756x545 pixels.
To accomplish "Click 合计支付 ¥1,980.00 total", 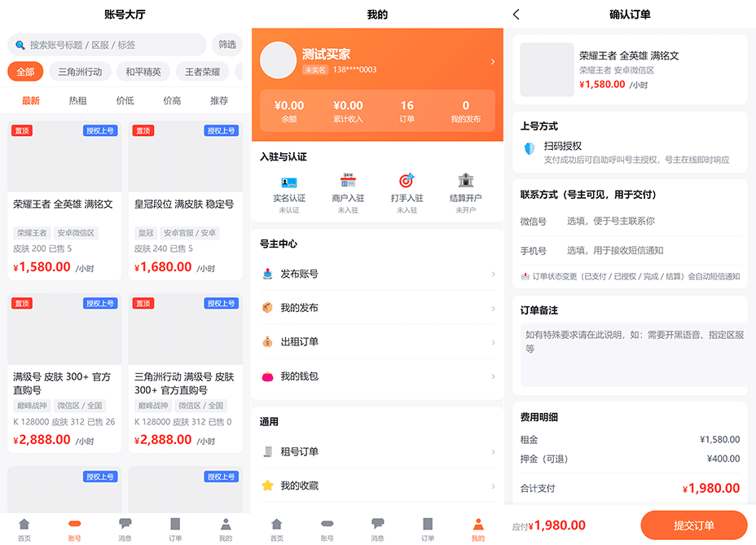I will point(631,488).
